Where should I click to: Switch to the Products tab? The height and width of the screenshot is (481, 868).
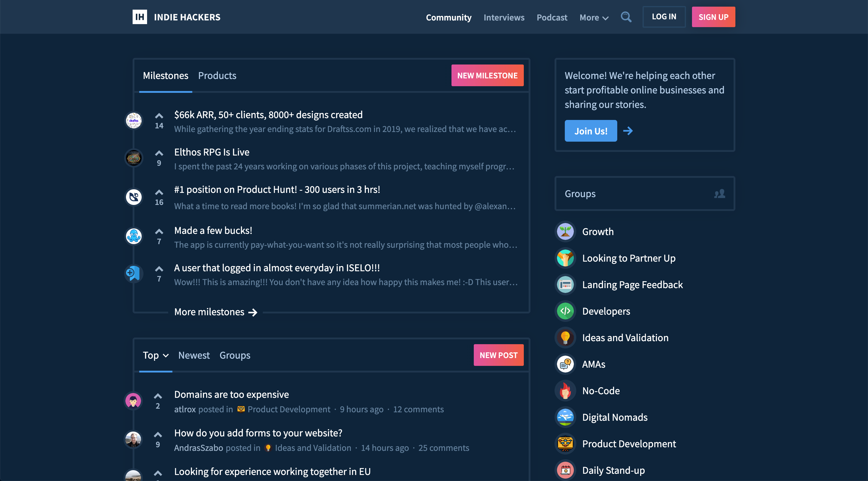[x=217, y=75]
